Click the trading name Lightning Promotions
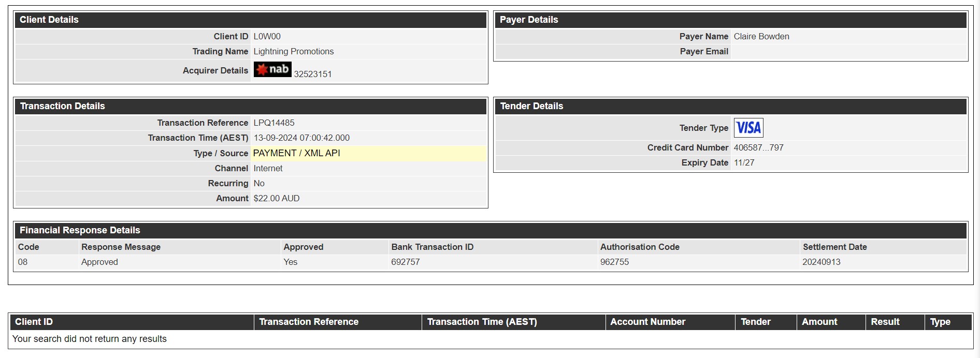The height and width of the screenshot is (358, 980). click(x=294, y=51)
